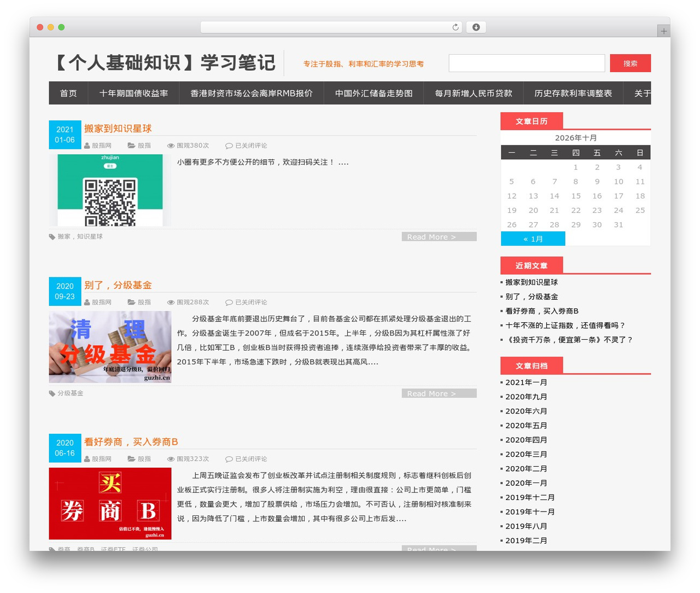Open the 2019年十二月 archive link
The width and height of the screenshot is (700, 593).
(x=530, y=497)
